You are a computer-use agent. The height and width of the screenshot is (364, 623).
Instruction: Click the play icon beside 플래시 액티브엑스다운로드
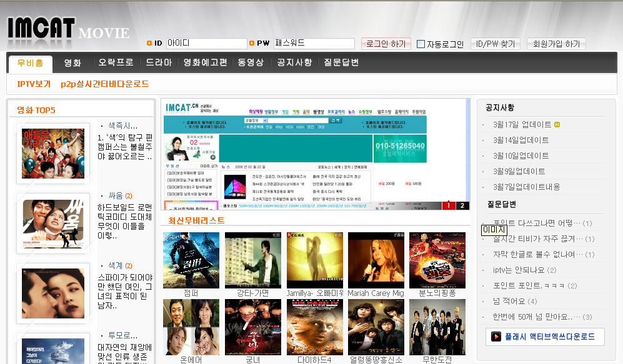pyautogui.click(x=496, y=337)
